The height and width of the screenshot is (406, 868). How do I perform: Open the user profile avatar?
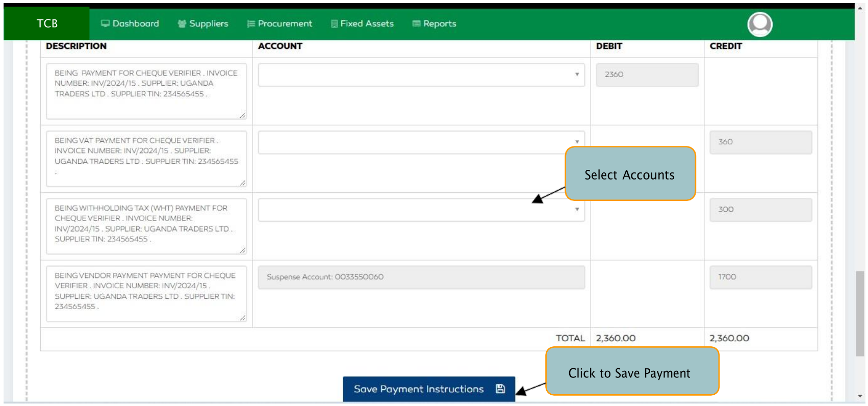(x=759, y=24)
